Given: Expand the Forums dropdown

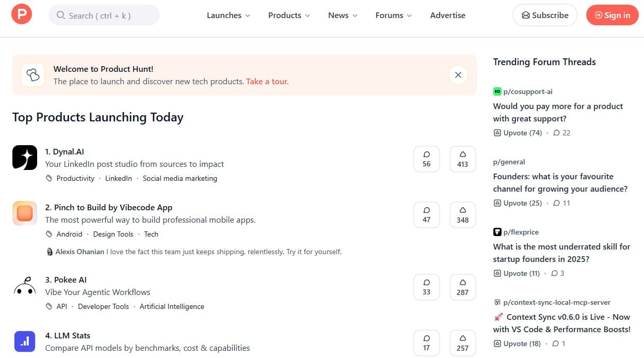Looking at the screenshot, I should 393,15.
